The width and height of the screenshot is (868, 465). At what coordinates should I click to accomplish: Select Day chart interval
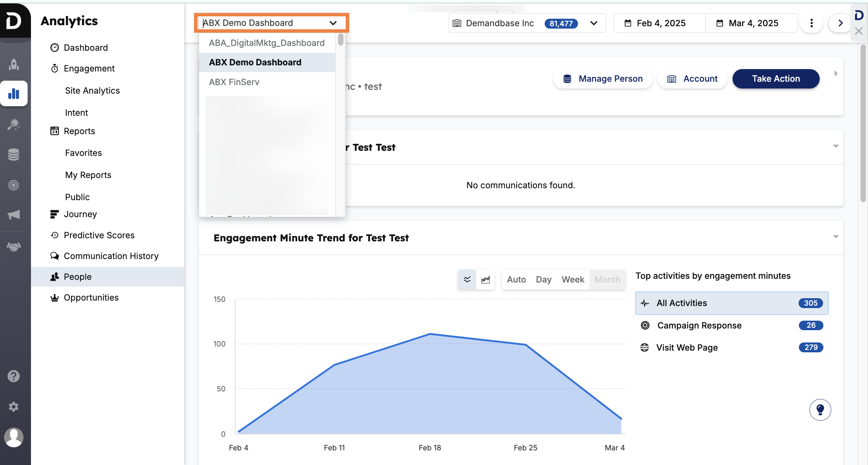tap(543, 279)
